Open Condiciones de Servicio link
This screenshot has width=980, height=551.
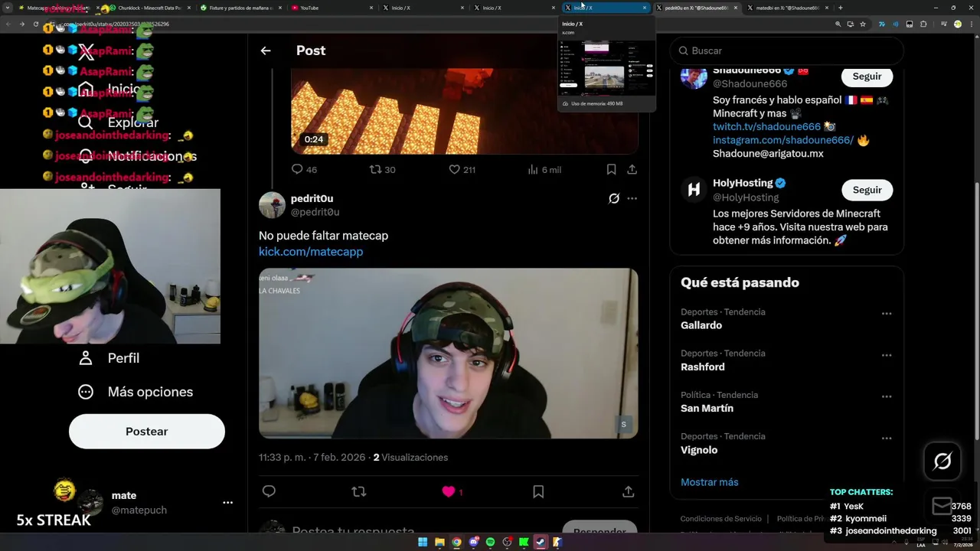(x=721, y=519)
